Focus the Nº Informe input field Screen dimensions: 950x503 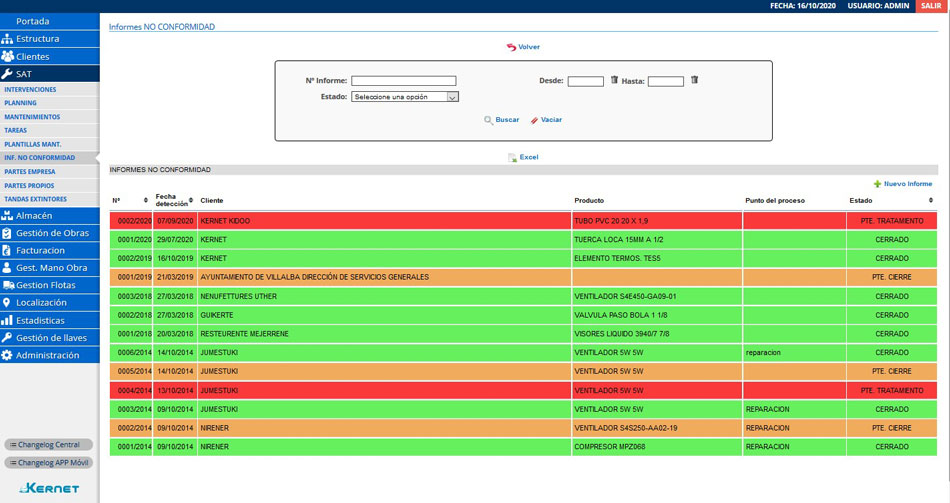(404, 81)
